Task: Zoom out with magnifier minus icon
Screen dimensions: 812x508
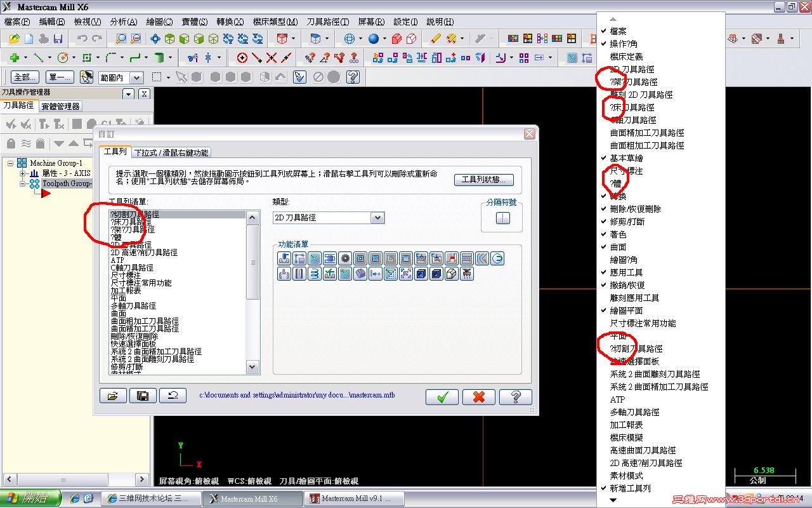Action: (136, 39)
